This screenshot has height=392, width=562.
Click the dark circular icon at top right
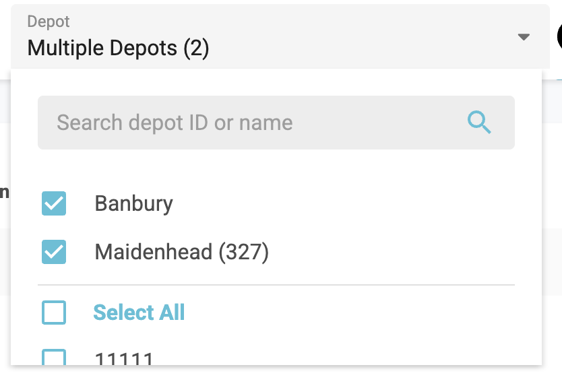[559, 36]
